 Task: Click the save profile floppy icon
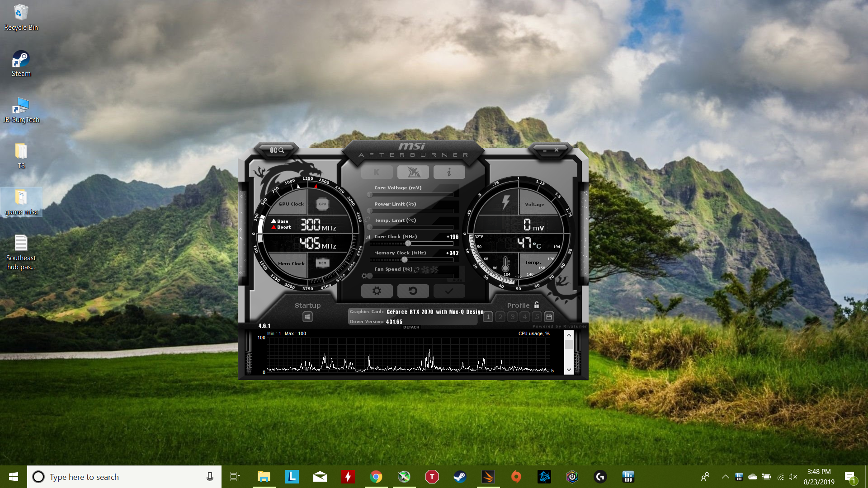[549, 317]
